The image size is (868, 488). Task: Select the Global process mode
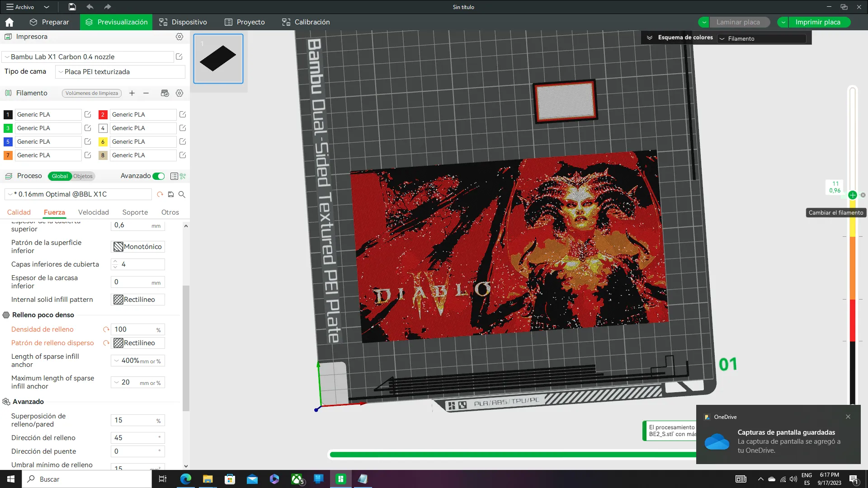[59, 176]
